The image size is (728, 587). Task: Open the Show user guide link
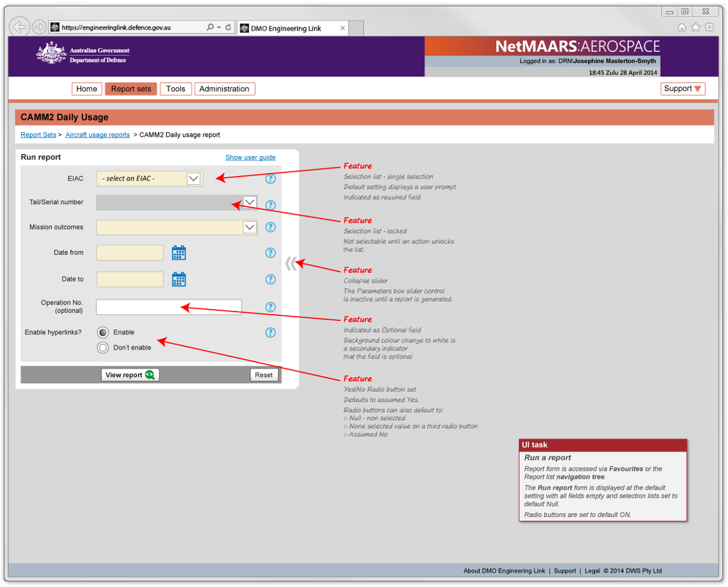250,157
